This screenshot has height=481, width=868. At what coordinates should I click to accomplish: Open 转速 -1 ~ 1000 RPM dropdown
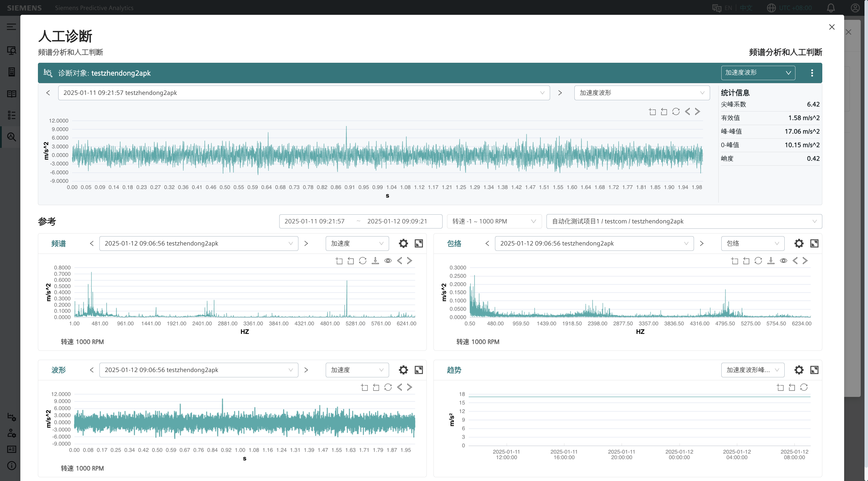(x=494, y=221)
